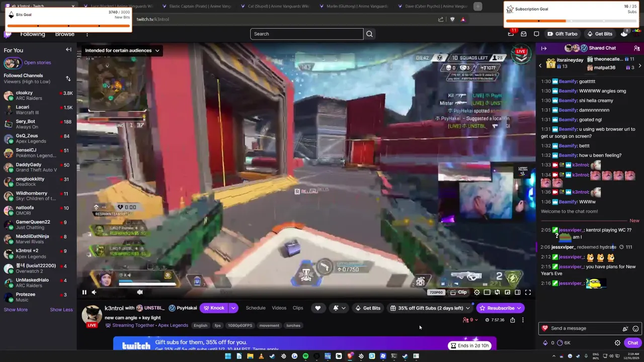Open Windows Start menu
The image size is (644, 362).
[228, 356]
